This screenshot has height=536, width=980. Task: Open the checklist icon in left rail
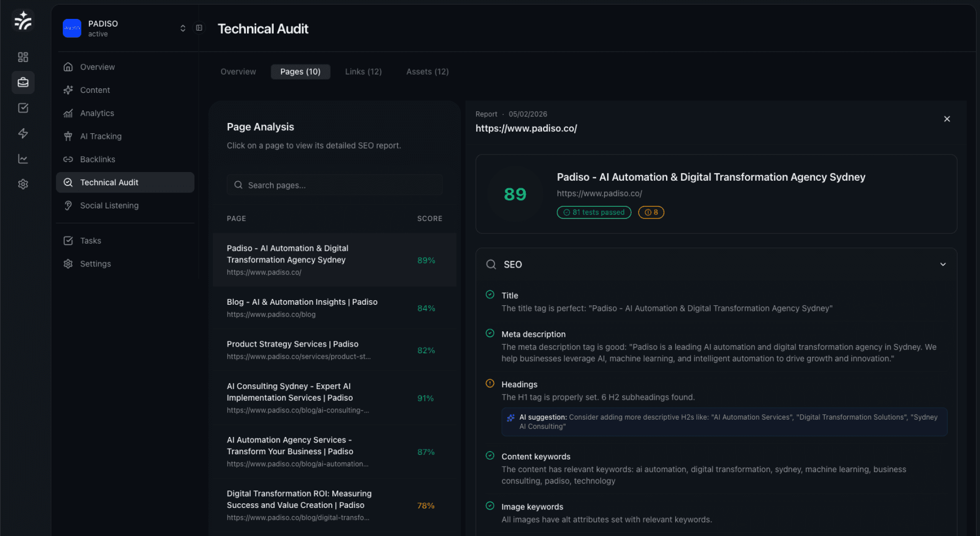pos(23,108)
